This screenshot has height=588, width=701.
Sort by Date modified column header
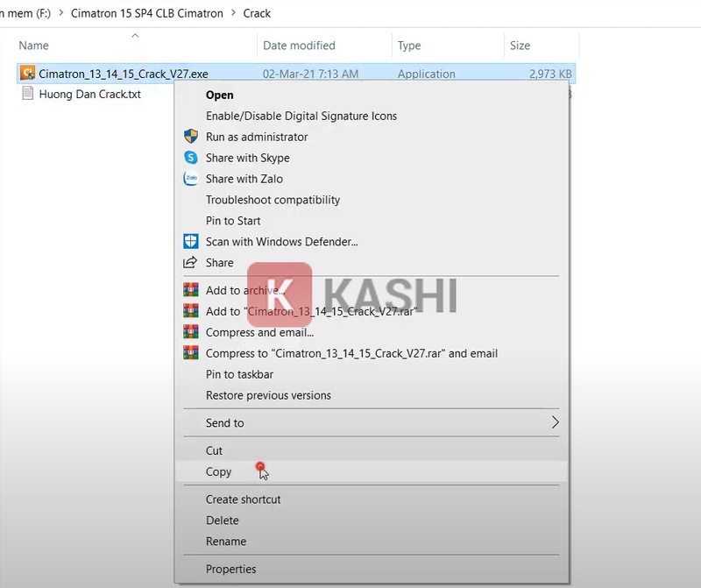coord(298,46)
